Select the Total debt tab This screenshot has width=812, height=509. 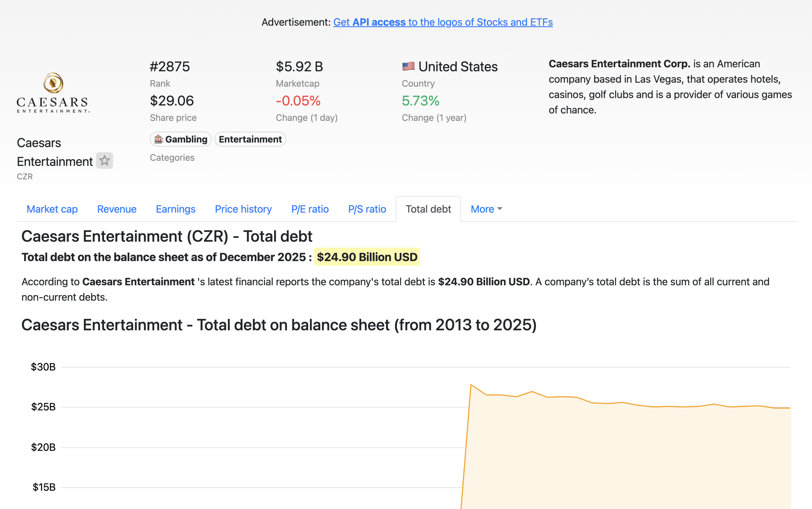click(x=428, y=209)
